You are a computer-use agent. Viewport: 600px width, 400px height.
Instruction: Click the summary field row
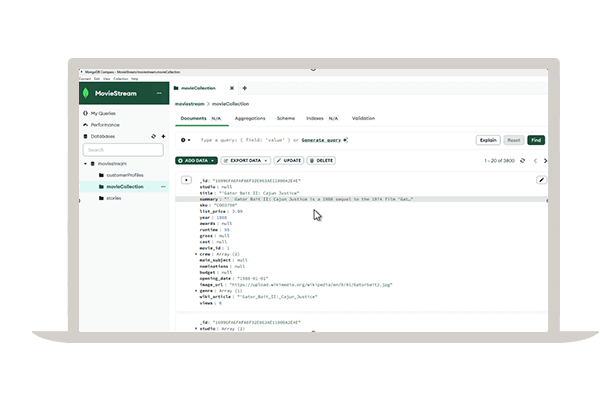point(361,199)
